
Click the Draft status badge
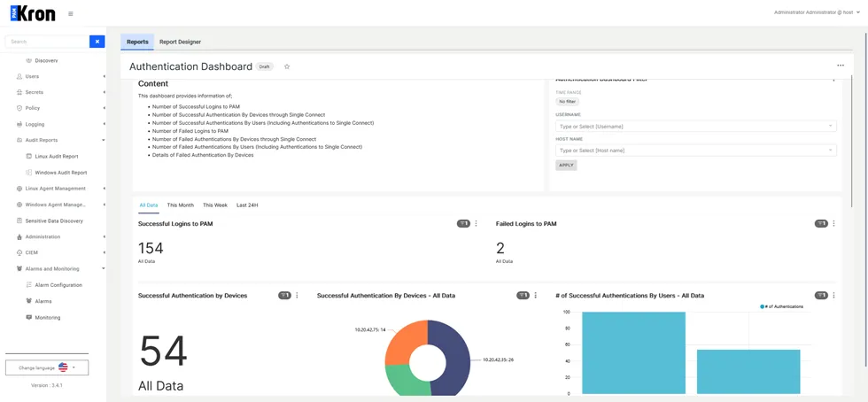265,66
